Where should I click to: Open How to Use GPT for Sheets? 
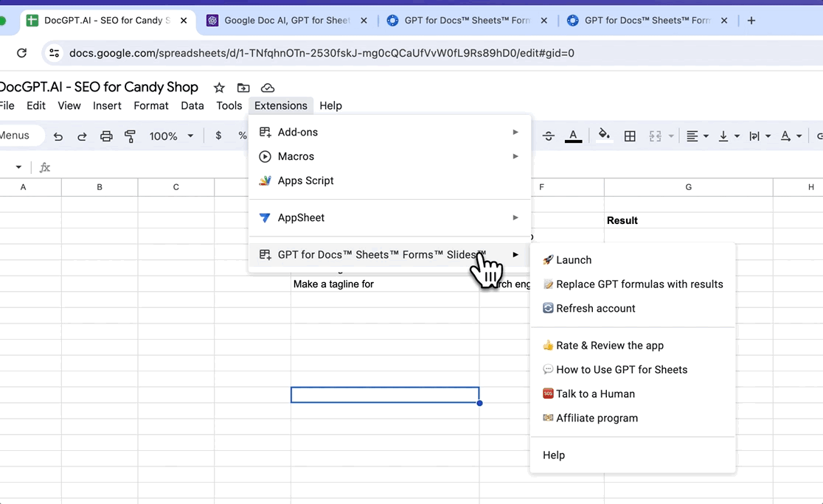tap(633, 370)
